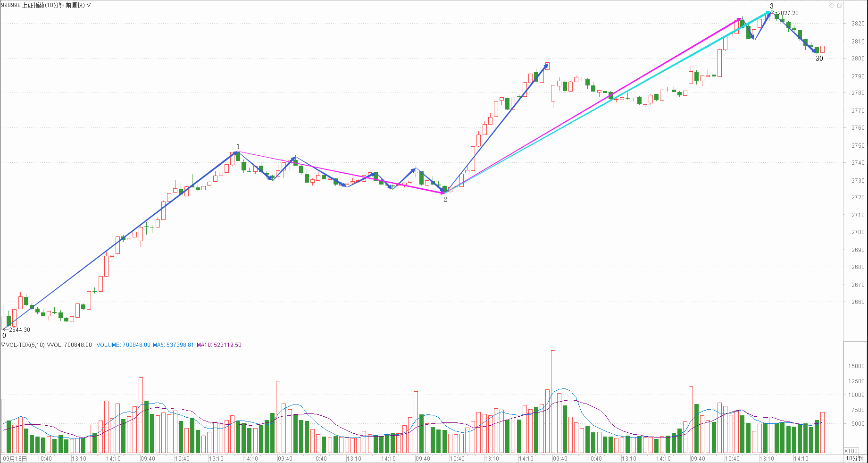Click the tallest red volume bar
Viewport: 868px width, 463px height.
(x=553, y=401)
